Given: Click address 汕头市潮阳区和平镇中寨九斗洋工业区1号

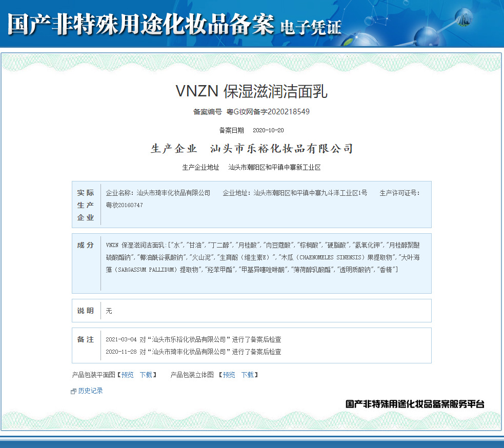Looking at the screenshot, I should point(310,193).
